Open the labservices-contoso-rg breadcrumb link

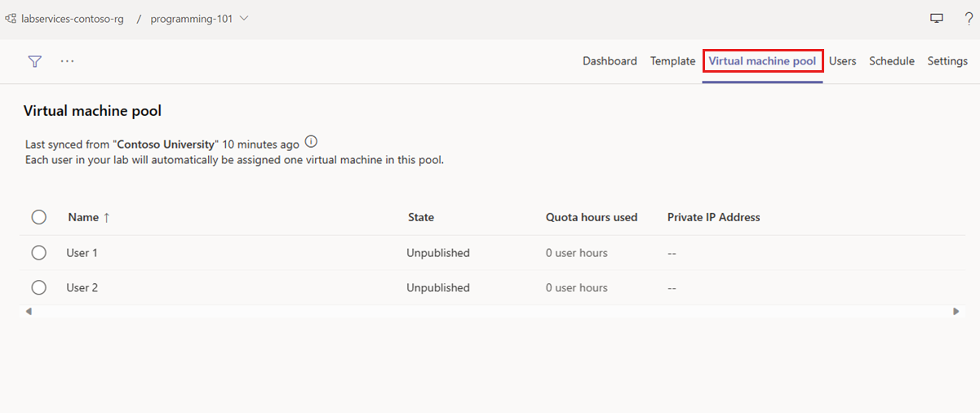(73, 19)
